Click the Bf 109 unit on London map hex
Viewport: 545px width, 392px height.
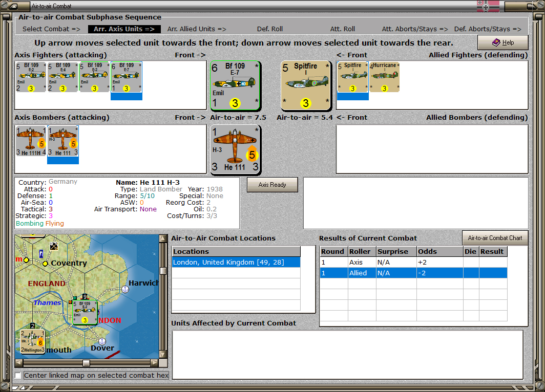(85, 313)
